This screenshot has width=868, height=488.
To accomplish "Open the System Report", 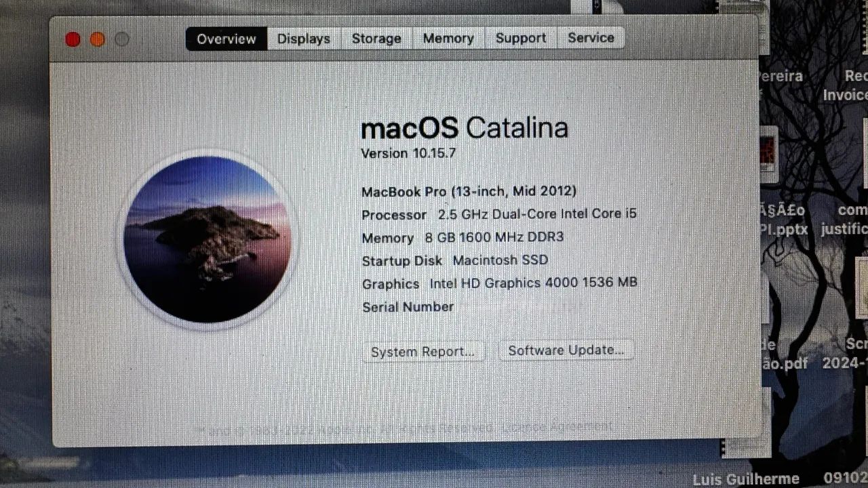I will [x=423, y=352].
